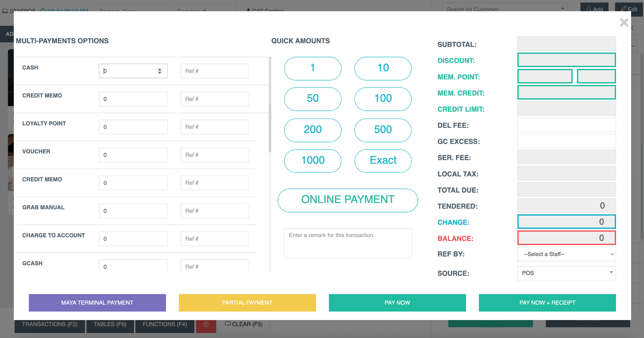
Task: Click the Del Fee input field
Action: point(566,125)
